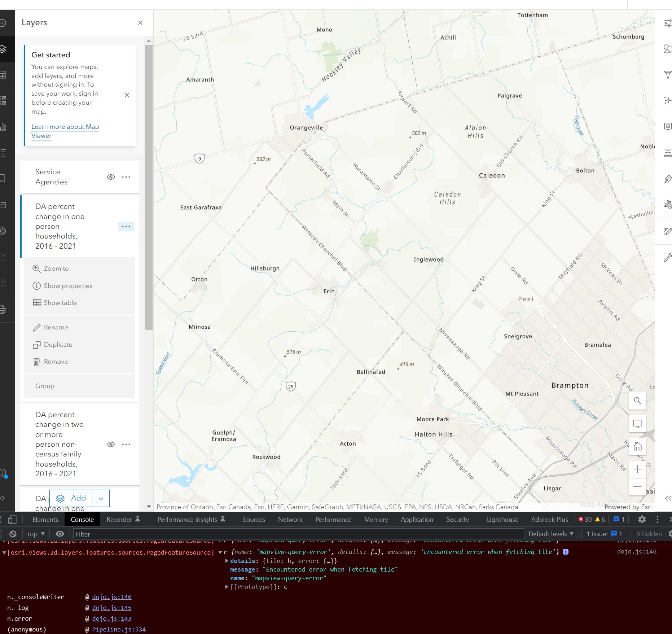
Task: Switch to the Network tab in DevTools
Action: pos(290,519)
